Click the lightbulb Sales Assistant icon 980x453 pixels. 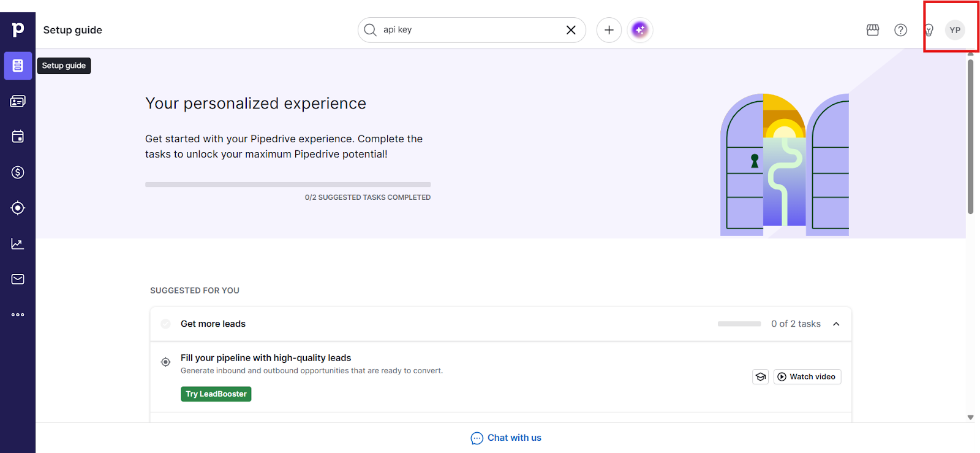point(929,30)
